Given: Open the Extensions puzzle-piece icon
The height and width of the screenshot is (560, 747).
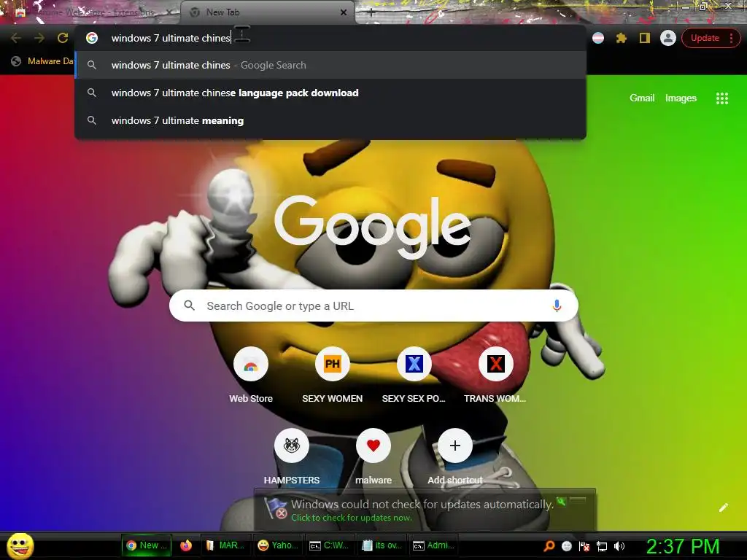Looking at the screenshot, I should coord(622,38).
